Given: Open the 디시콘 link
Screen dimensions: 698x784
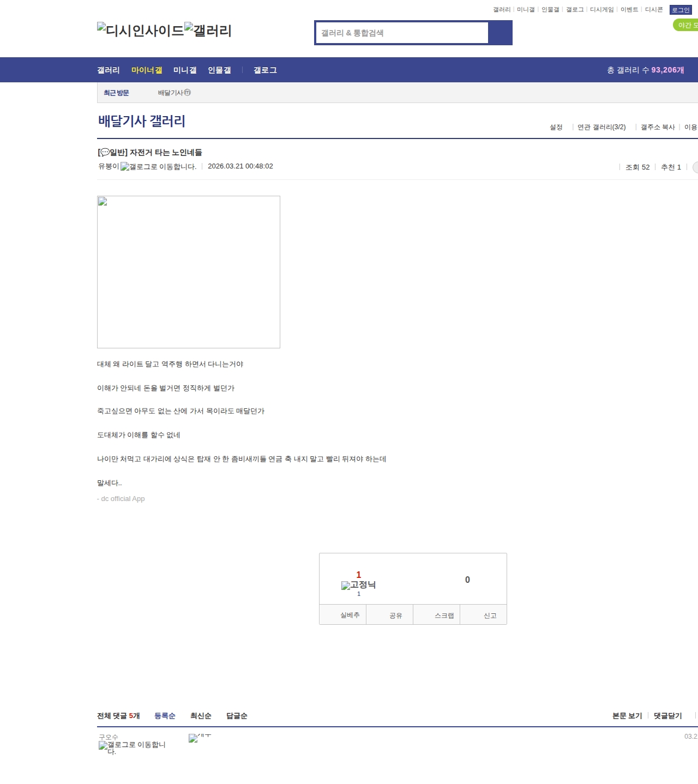Looking at the screenshot, I should point(654,10).
